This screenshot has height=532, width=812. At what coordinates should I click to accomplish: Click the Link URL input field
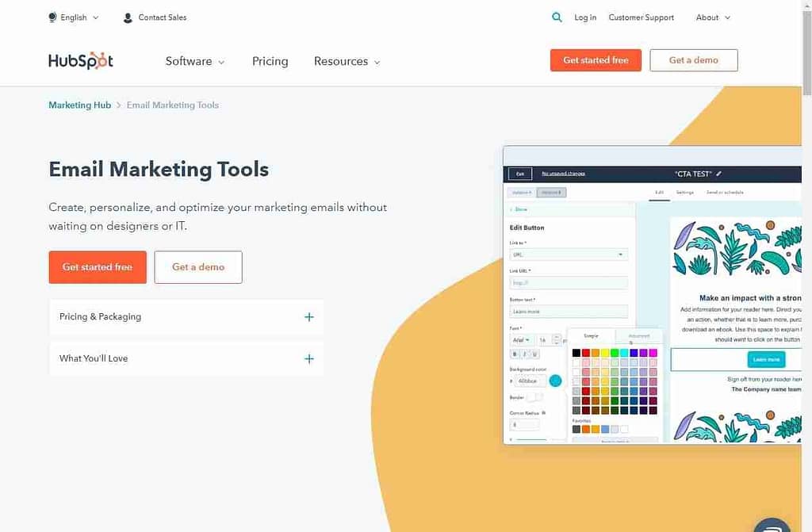[x=569, y=282]
